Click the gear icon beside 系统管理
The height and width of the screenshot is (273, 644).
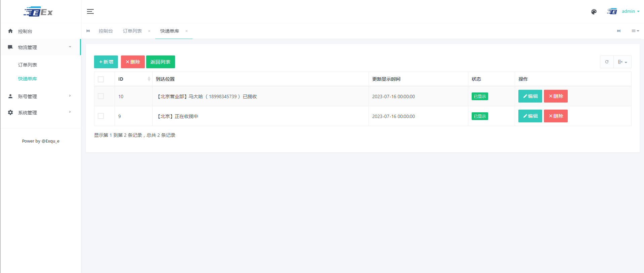click(10, 112)
